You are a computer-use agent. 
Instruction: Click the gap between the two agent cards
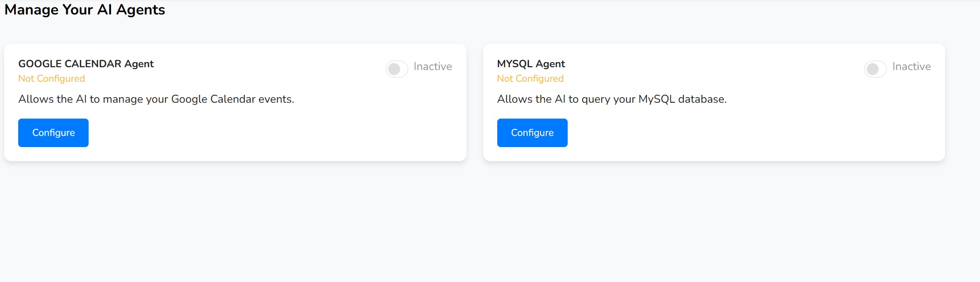pyautogui.click(x=475, y=103)
